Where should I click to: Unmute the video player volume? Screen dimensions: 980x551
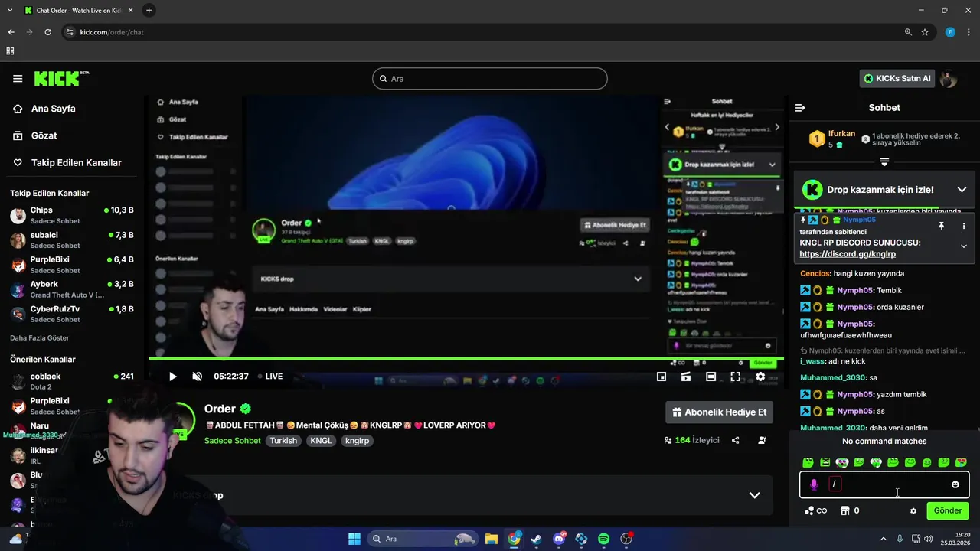point(197,377)
